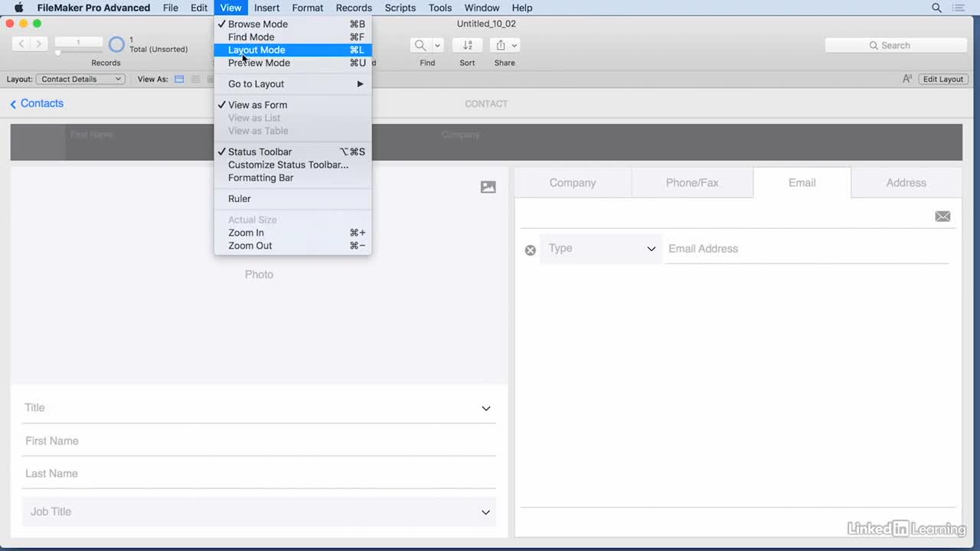Toggle Status Toolbar menu item
The width and height of the screenshot is (980, 551).
coord(292,152)
